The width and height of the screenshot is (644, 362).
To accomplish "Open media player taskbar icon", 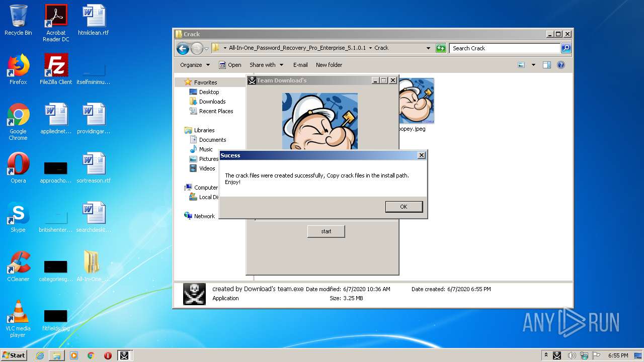I will (74, 355).
